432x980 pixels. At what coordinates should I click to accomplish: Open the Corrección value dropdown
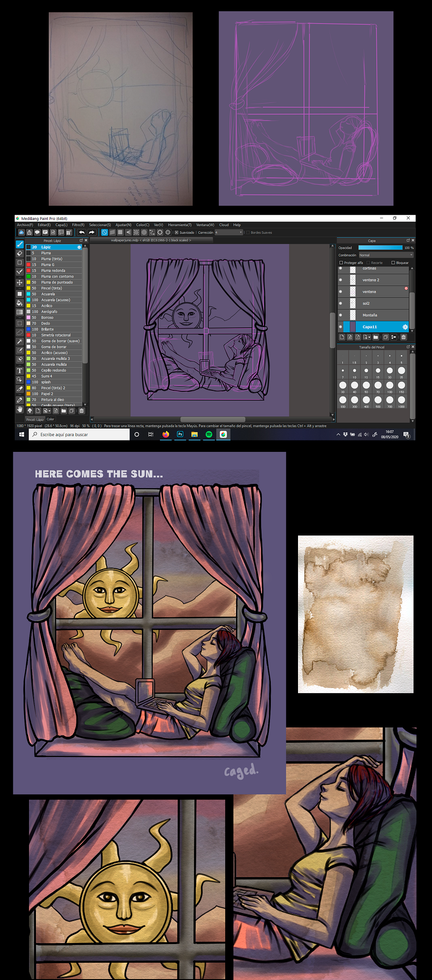pos(229,232)
